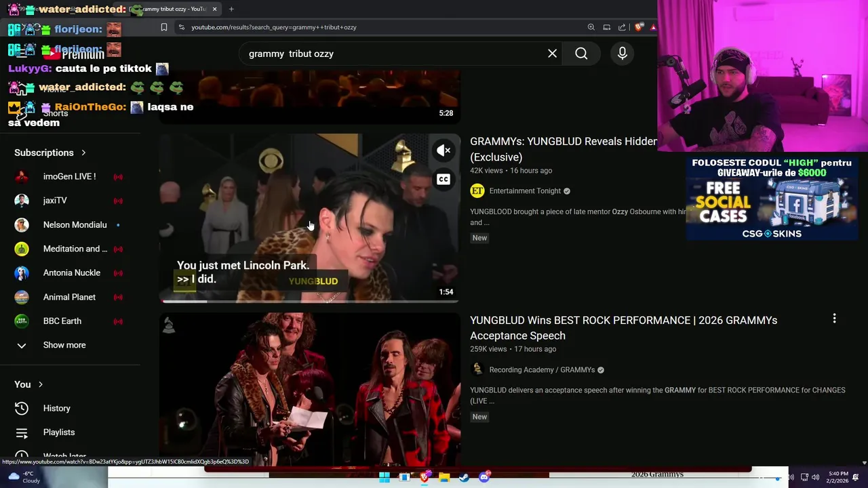Open the Subscriptions section chevron
The height and width of the screenshot is (488, 868).
83,152
